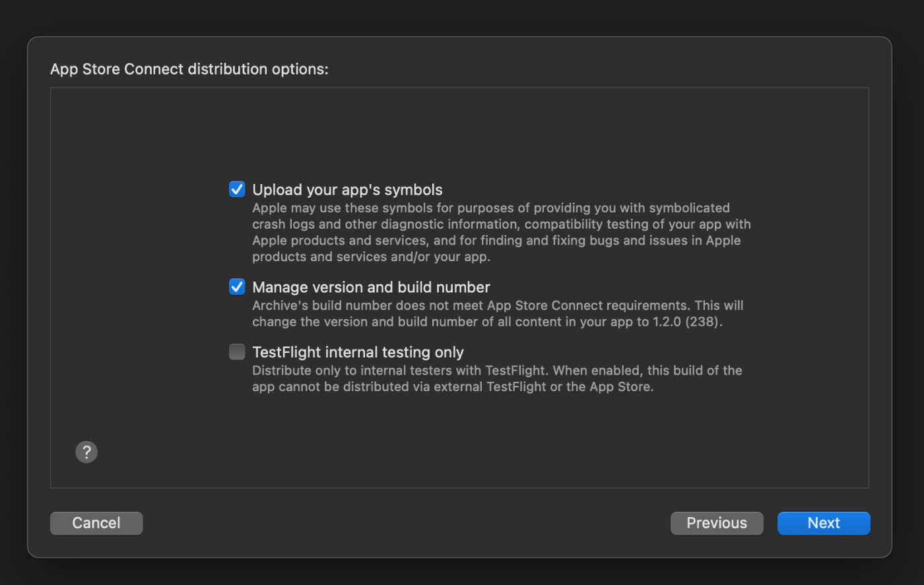The width and height of the screenshot is (924, 585).
Task: Click the 'Upload your app's symbols' label
Action: coord(347,190)
